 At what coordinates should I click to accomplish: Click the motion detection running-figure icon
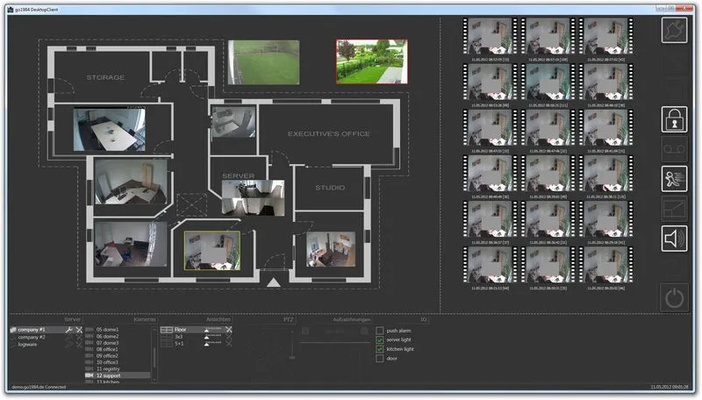[x=676, y=179]
